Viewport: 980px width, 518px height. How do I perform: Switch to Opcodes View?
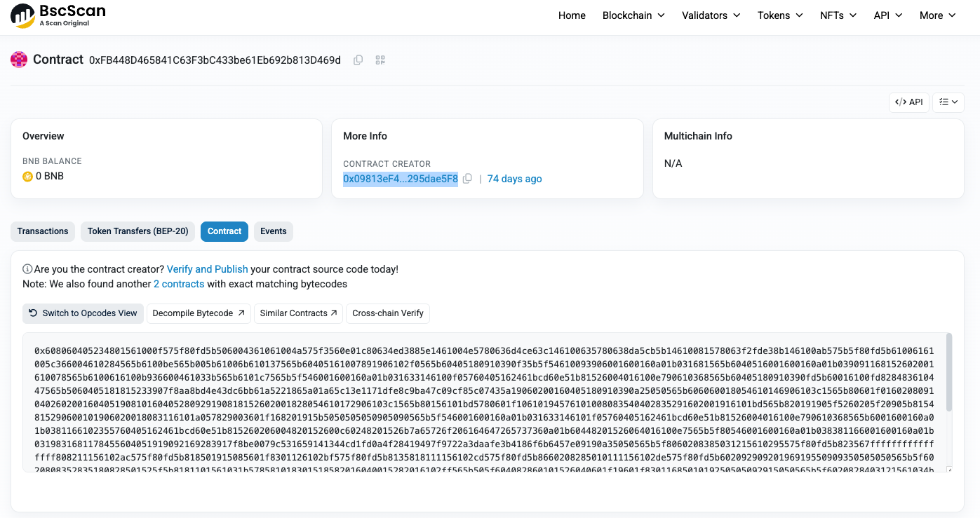[83, 313]
